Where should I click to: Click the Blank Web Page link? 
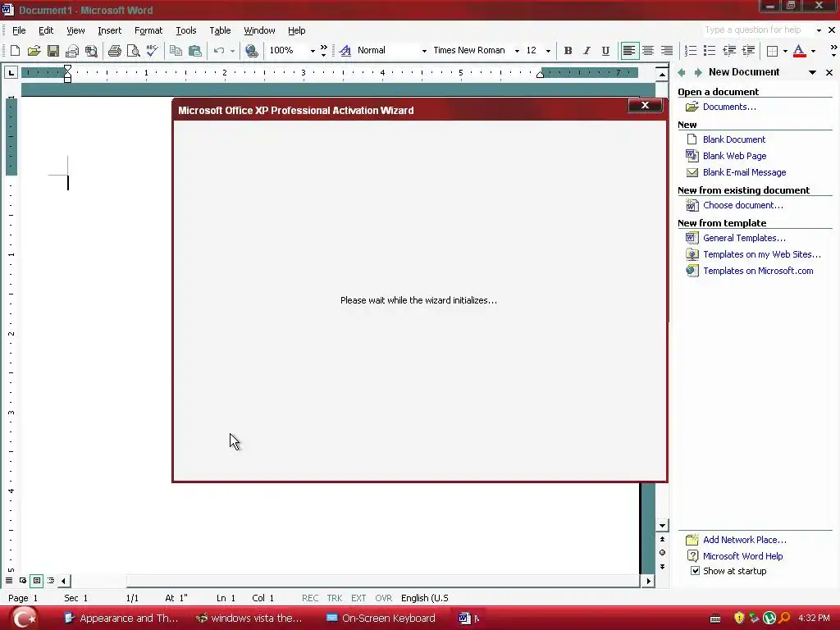pyautogui.click(x=734, y=156)
